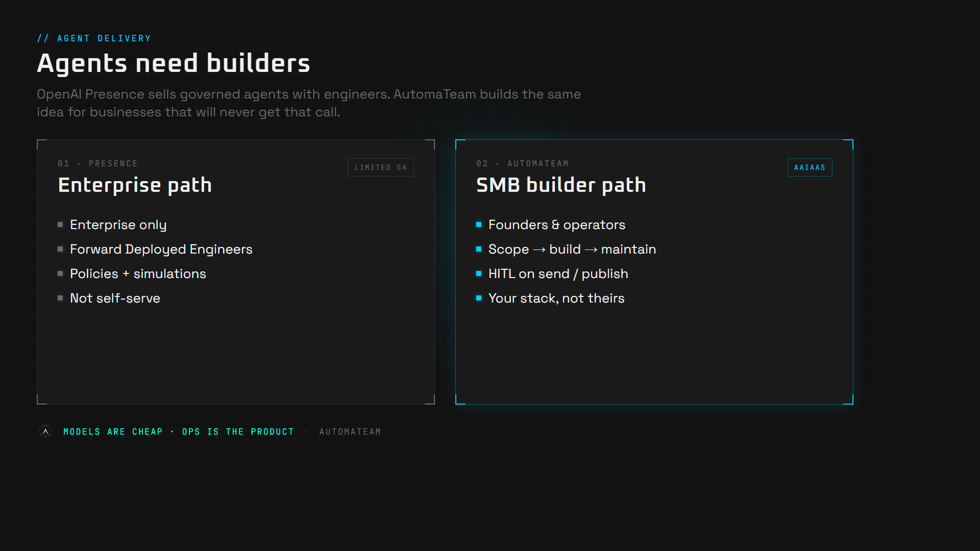Click 'OPS IS THE PRODUCT' footer text
This screenshot has width=980, height=551.
click(x=238, y=432)
